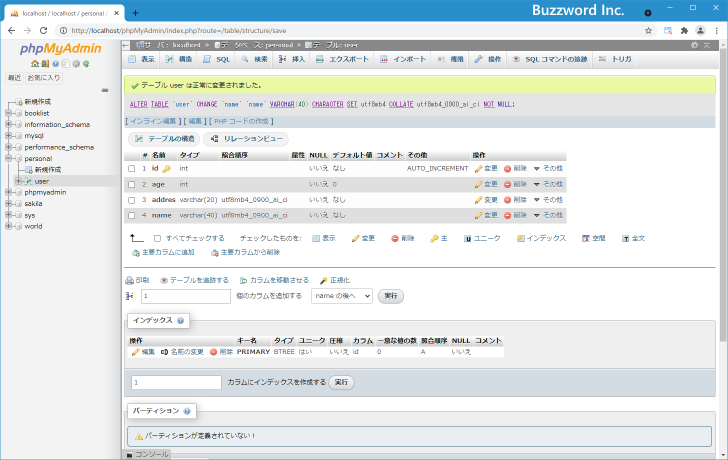Open the Operations tab
Image resolution: width=728 pixels, height=460 pixels.
click(x=488, y=59)
